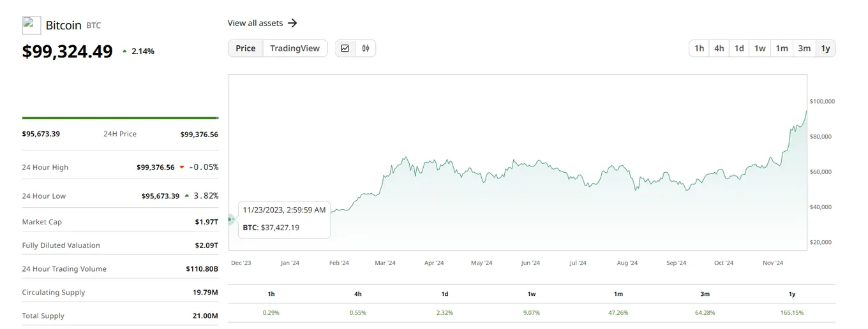The image size is (868, 329).
Task: Set chart range to 1y
Action: 825,48
